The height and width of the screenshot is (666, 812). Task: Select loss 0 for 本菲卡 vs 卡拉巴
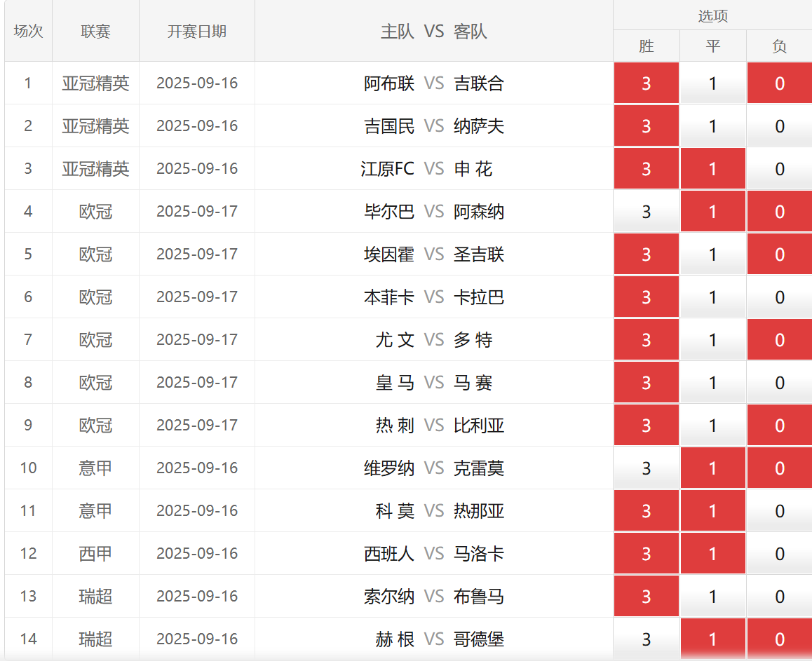pyautogui.click(x=779, y=297)
